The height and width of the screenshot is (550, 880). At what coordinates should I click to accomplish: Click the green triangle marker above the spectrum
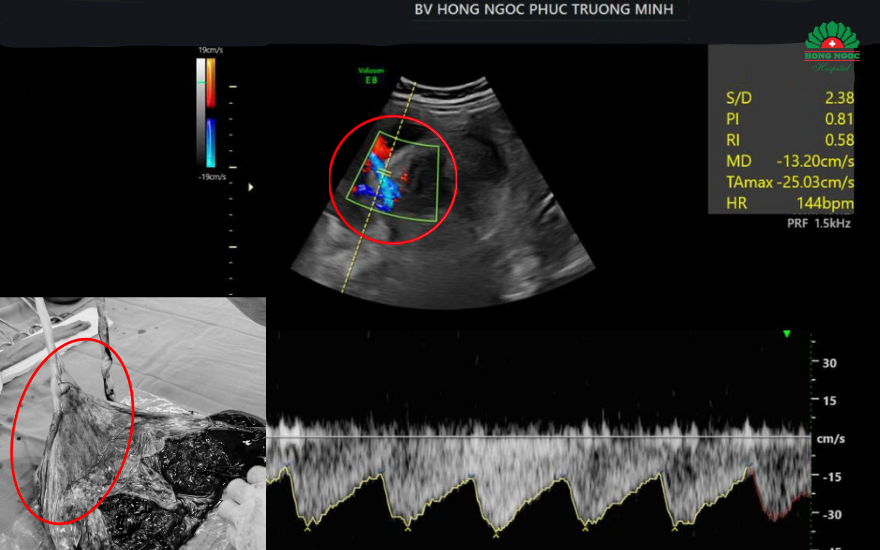pos(787,333)
